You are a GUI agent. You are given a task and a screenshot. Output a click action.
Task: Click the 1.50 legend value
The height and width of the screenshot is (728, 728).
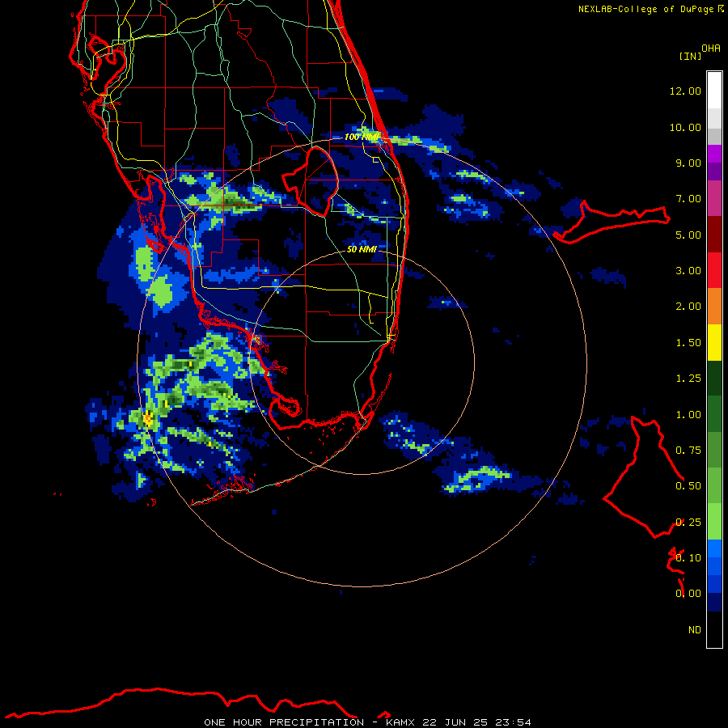[688, 343]
